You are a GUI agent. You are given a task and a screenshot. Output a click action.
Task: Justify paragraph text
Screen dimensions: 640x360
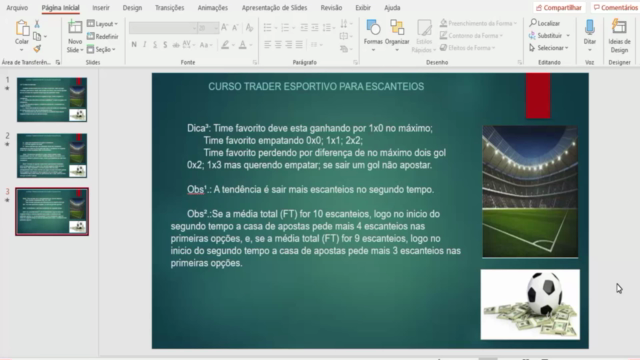pos(299,44)
